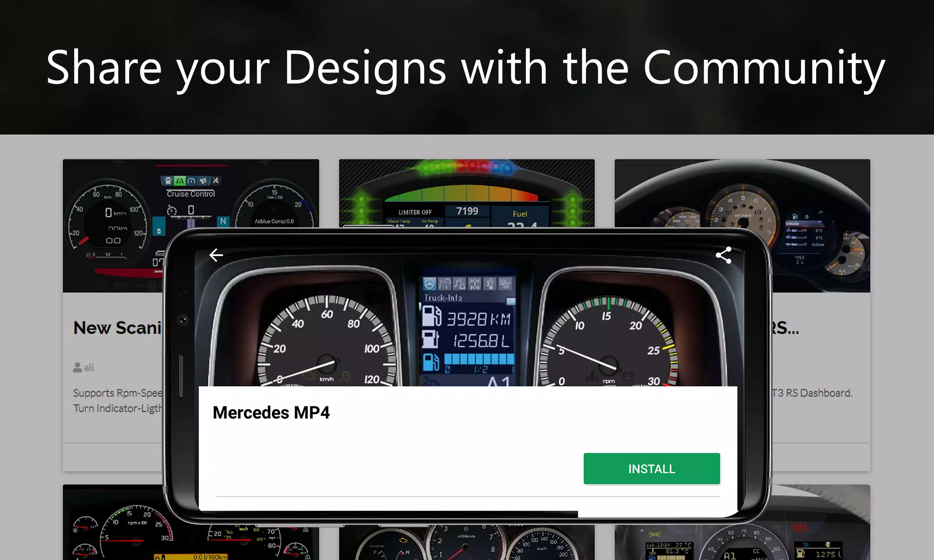Click the INSTALL button for Mercedes MP4
The width and height of the screenshot is (934, 560).
(652, 468)
